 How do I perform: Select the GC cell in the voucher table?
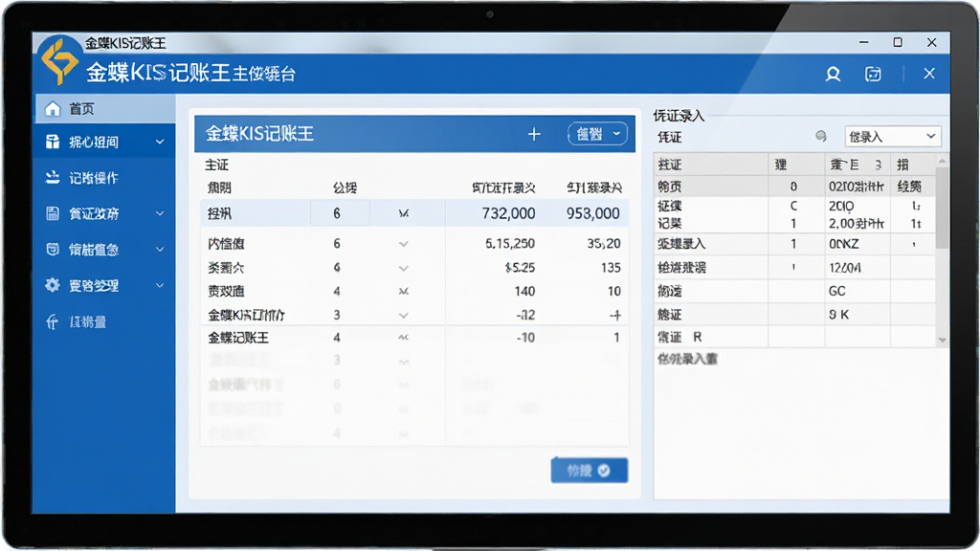click(x=857, y=291)
